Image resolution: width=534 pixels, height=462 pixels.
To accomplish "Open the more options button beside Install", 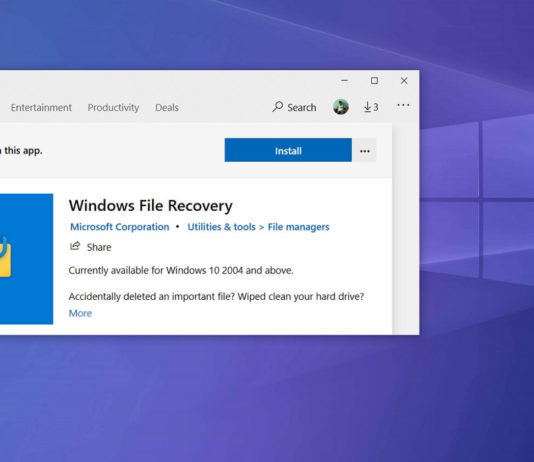I will 365,150.
